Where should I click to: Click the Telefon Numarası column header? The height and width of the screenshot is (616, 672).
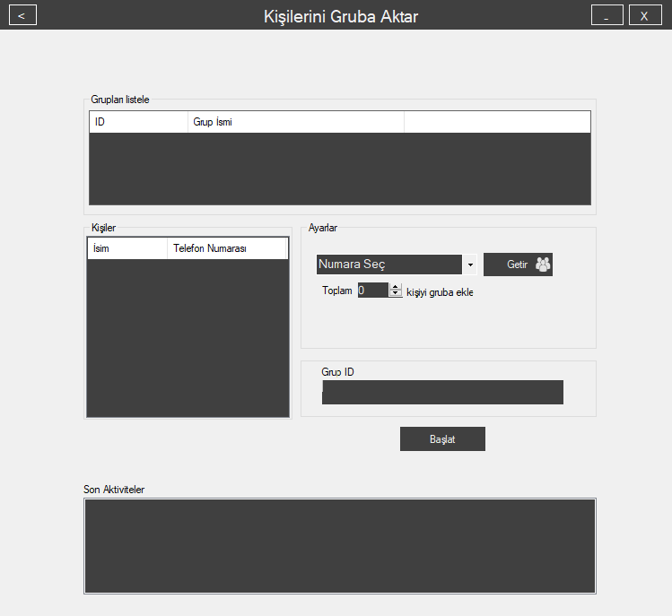pos(227,248)
